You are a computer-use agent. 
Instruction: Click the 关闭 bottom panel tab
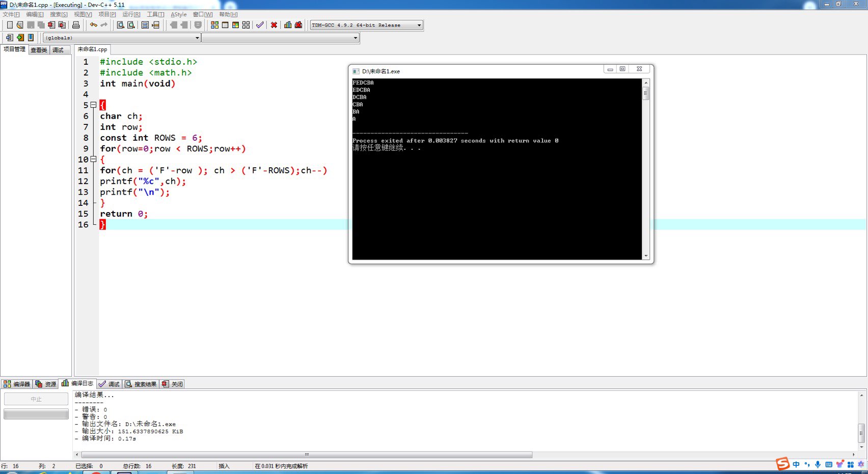172,384
